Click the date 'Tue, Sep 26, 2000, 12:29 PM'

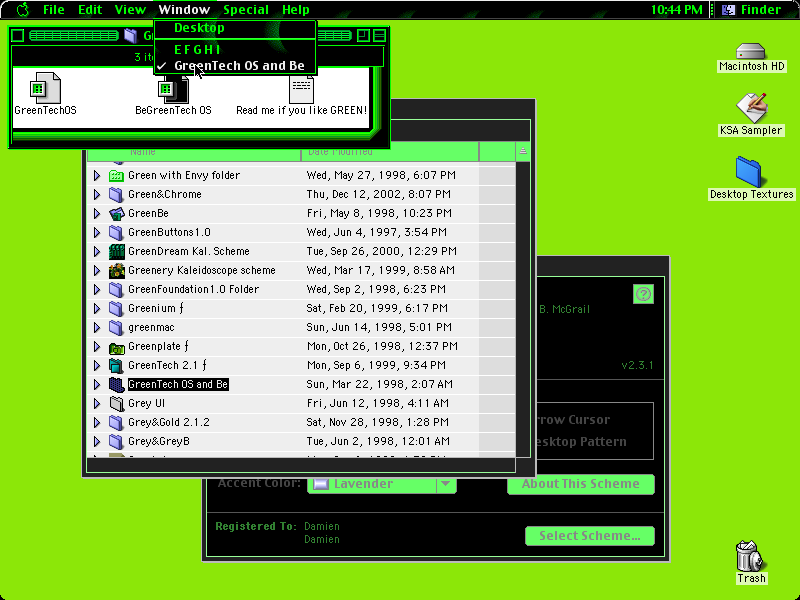point(382,252)
